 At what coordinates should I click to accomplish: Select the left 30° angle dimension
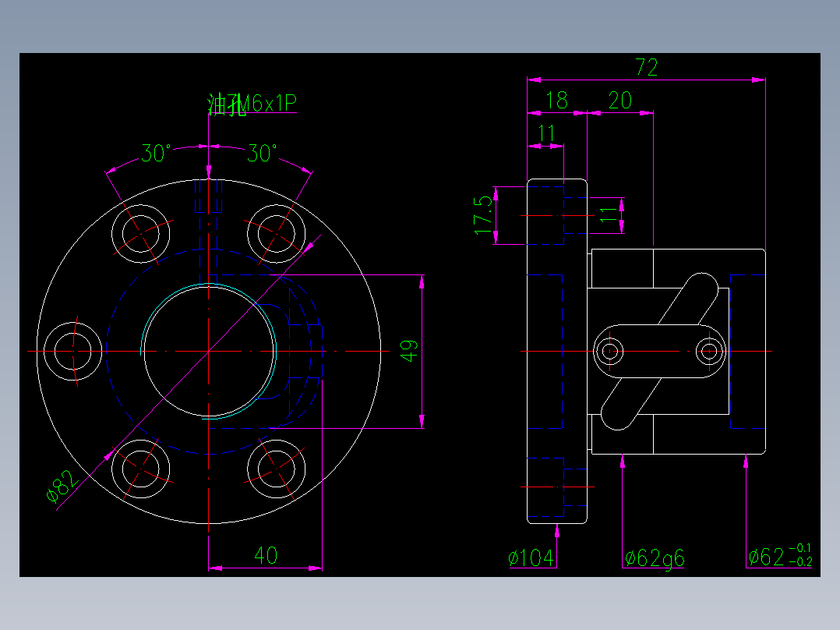pyautogui.click(x=156, y=154)
